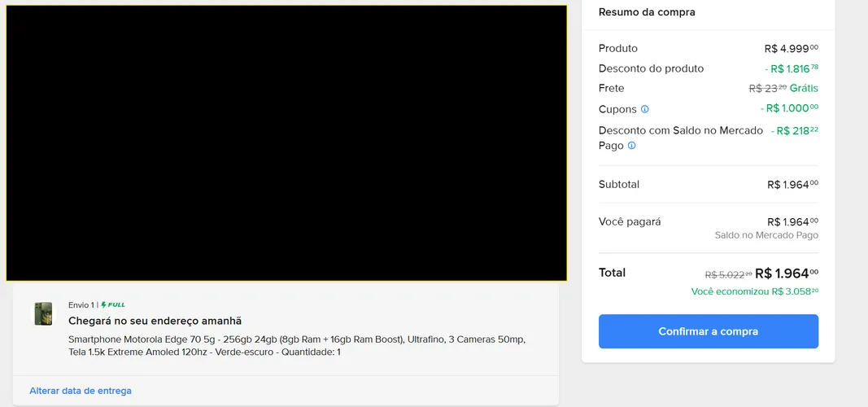The height and width of the screenshot is (407, 868).
Task: Open the Motorola Edge 70 product thumbnail
Action: 43,313
